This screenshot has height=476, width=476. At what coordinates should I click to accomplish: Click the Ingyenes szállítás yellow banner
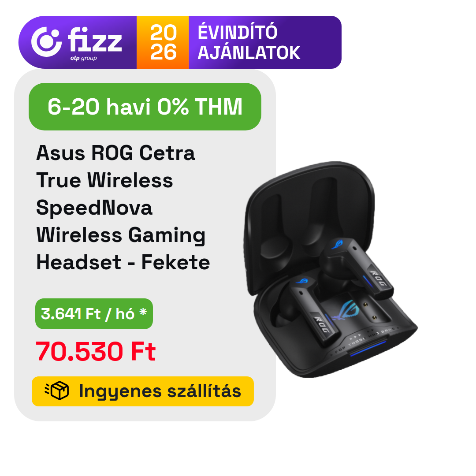pyautogui.click(x=143, y=391)
